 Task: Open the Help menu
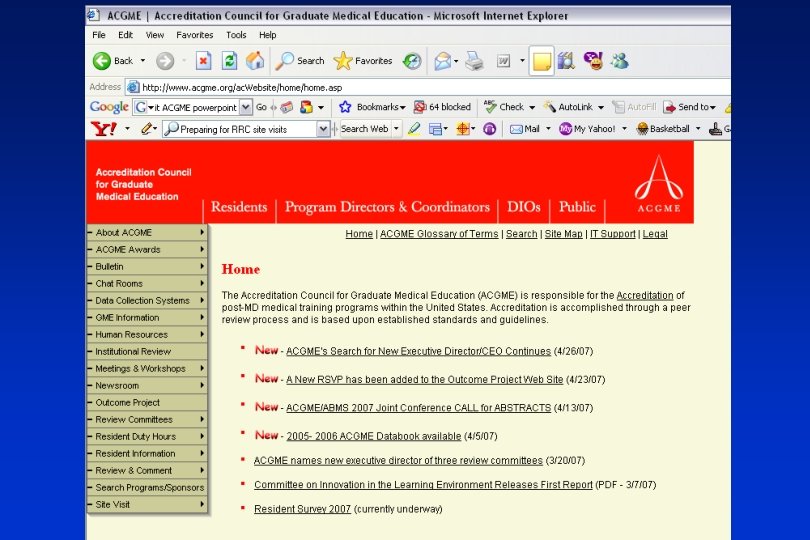[268, 35]
